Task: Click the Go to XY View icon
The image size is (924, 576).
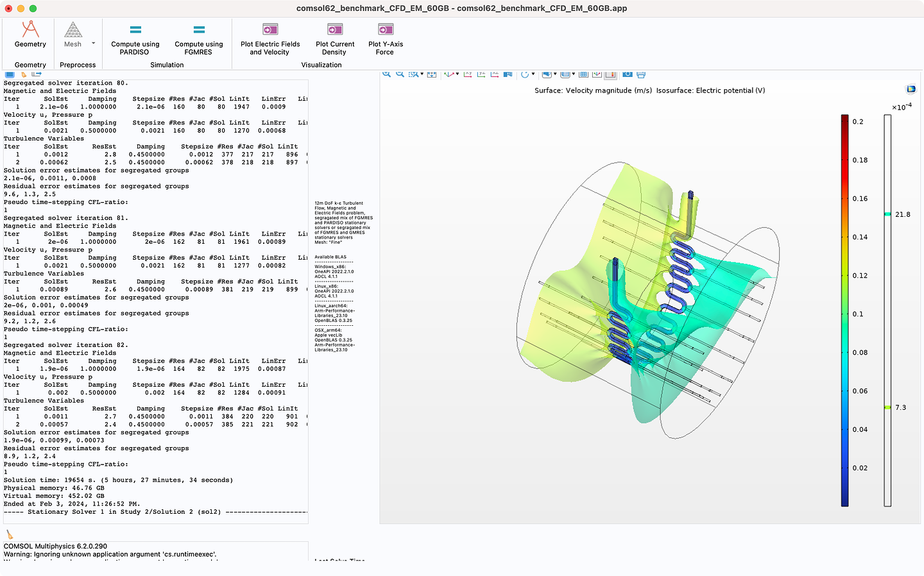Action: (468, 74)
